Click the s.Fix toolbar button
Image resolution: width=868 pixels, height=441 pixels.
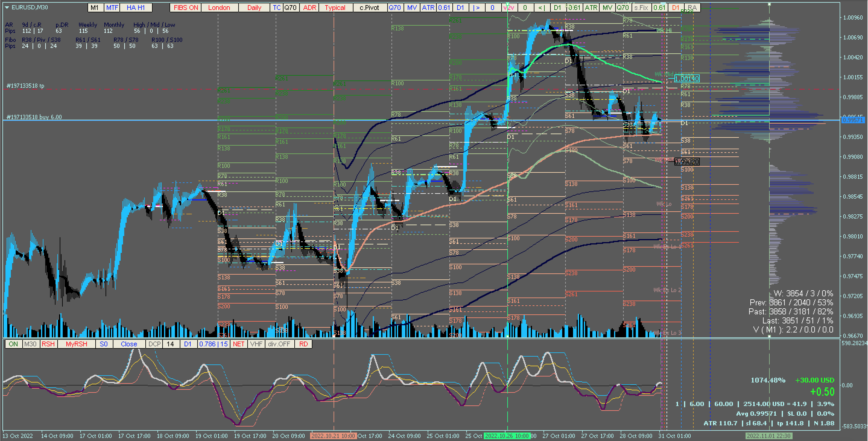(641, 8)
